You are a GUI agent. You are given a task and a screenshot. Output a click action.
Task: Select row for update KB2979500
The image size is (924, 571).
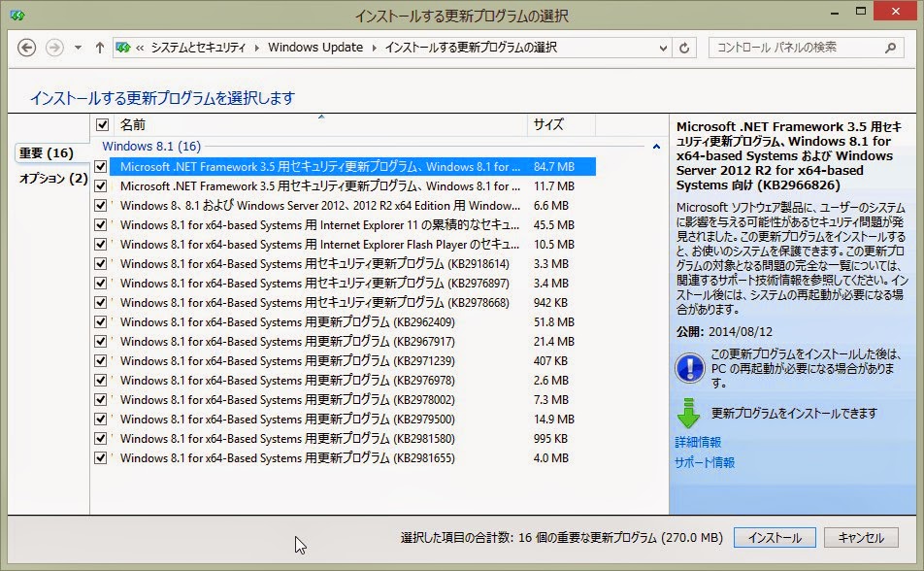[345, 420]
